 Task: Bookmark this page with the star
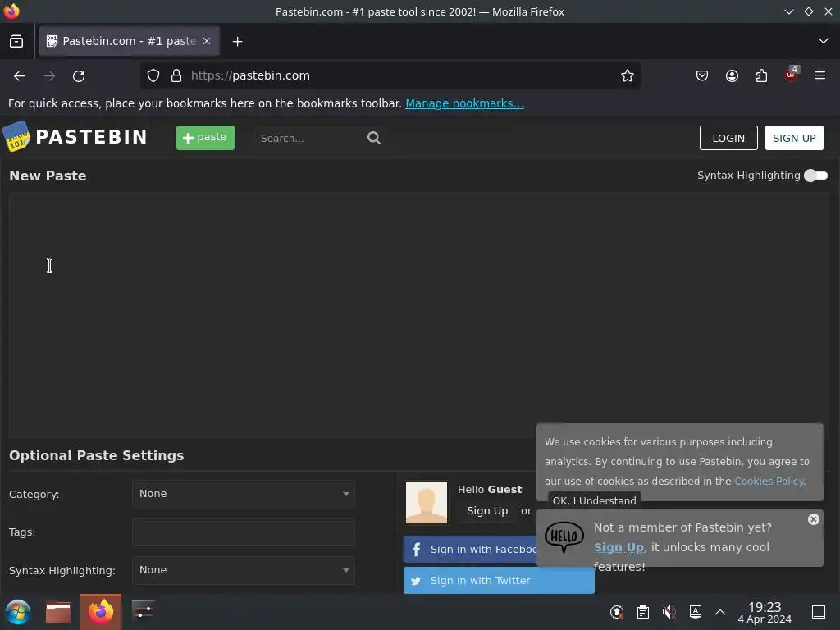[628, 76]
